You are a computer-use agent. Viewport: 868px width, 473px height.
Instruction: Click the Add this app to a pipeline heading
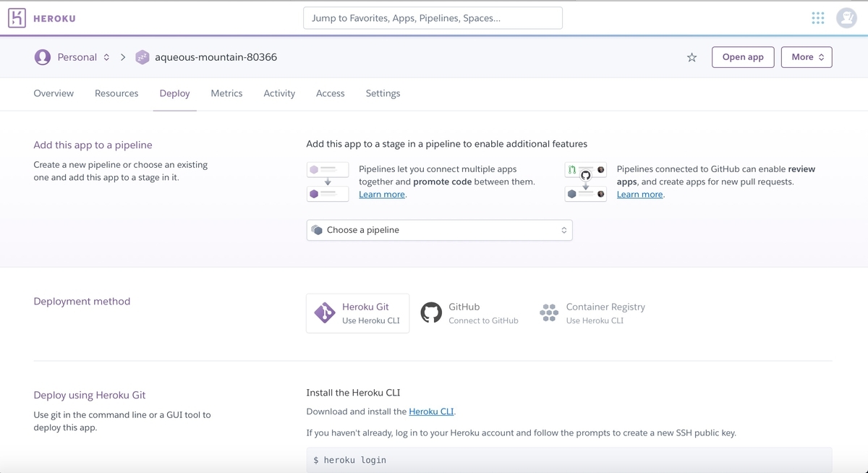tap(93, 145)
